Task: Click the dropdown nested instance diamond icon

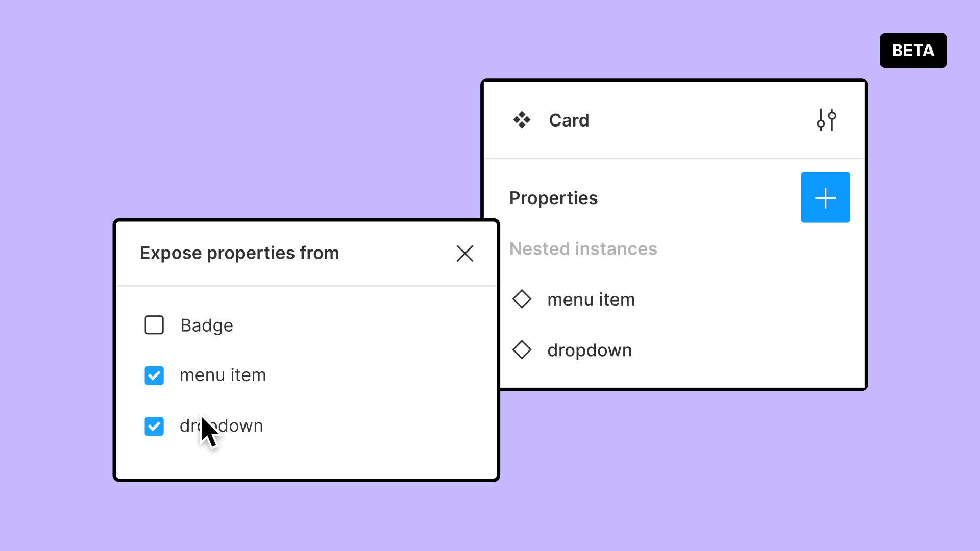Action: (522, 350)
